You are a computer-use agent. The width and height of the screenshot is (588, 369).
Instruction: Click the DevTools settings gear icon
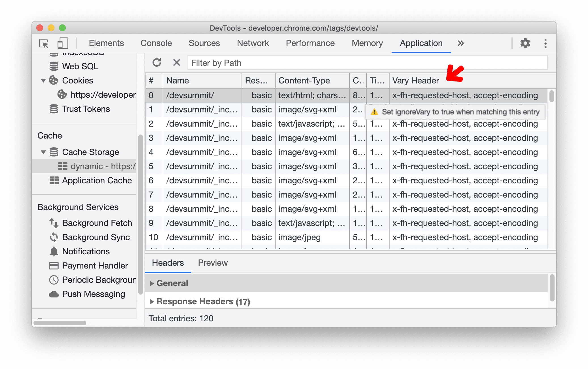tap(525, 43)
